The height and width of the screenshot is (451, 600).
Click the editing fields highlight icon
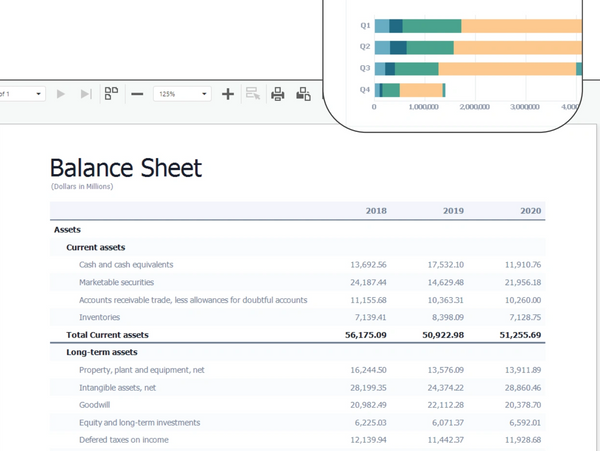click(x=253, y=94)
